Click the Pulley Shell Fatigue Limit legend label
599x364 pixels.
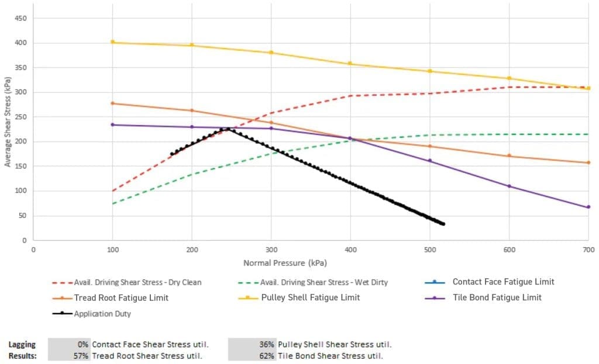pyautogui.click(x=310, y=297)
